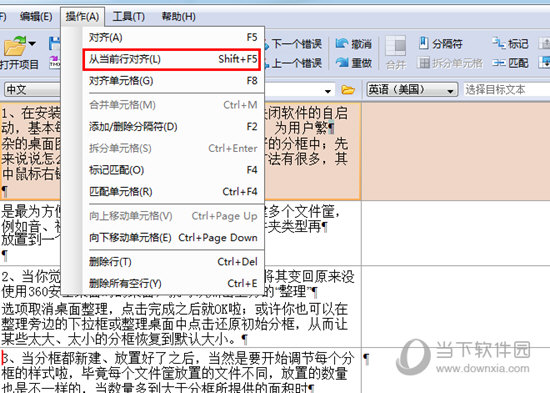This screenshot has height=393, width=550.
Task: Select the highlighted first source cell
Action: coord(180,151)
